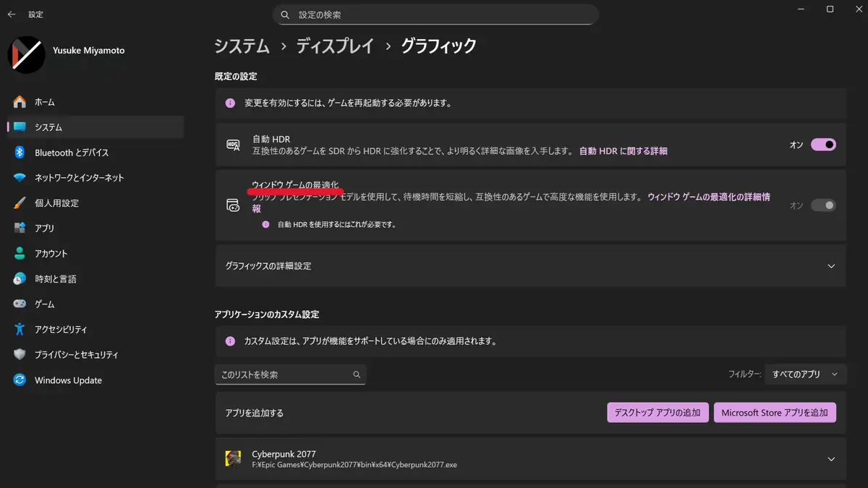Click the 個人用設定 paintbrush icon

20,203
